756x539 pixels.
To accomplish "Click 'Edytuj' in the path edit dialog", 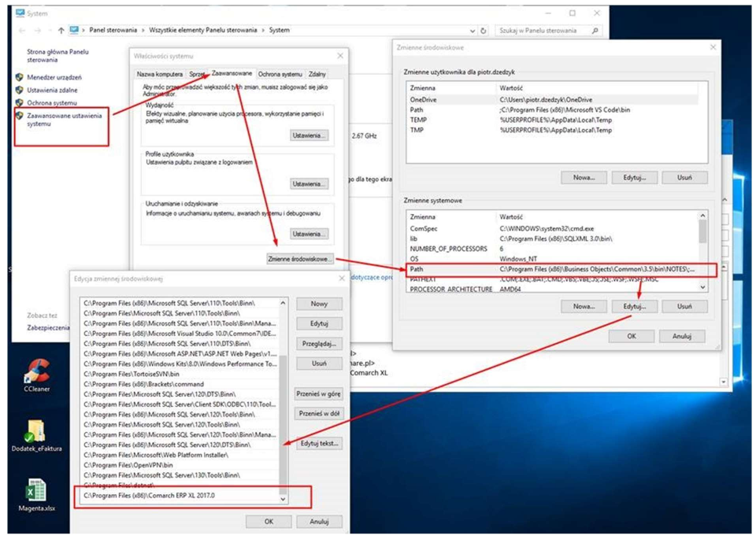I will [x=319, y=323].
